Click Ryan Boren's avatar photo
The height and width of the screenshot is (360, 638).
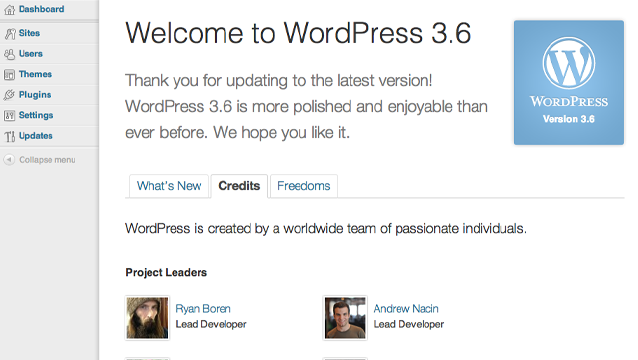coord(147,318)
